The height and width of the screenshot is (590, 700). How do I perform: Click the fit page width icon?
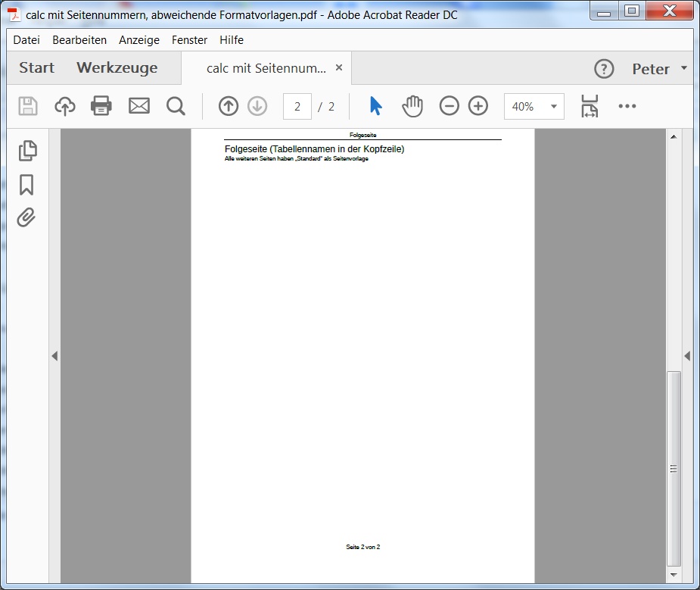tap(590, 106)
